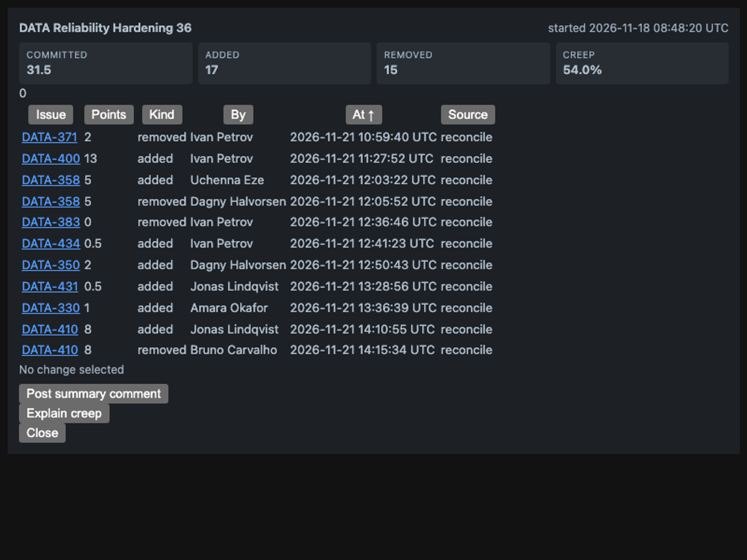Toggle sort order on the At column

[x=364, y=114]
